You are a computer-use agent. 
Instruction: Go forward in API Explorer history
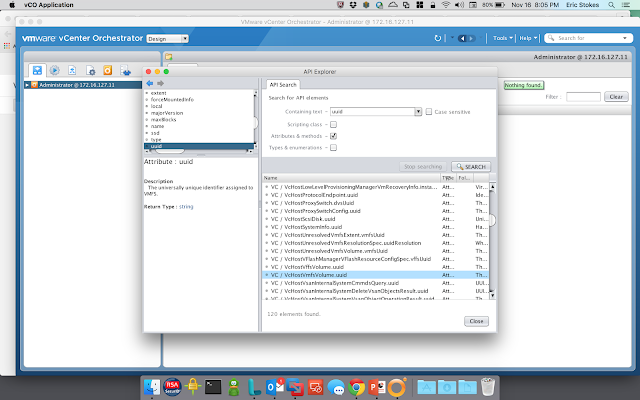coord(160,83)
